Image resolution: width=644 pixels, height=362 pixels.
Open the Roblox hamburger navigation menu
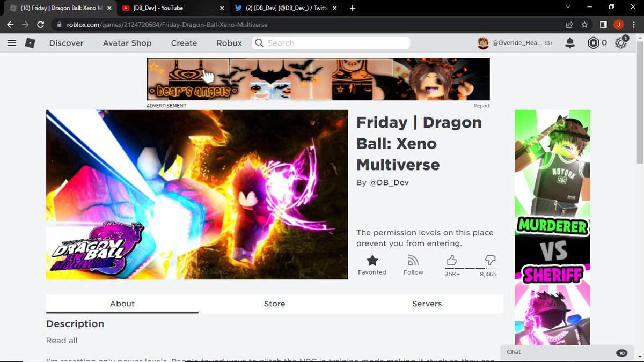click(12, 43)
